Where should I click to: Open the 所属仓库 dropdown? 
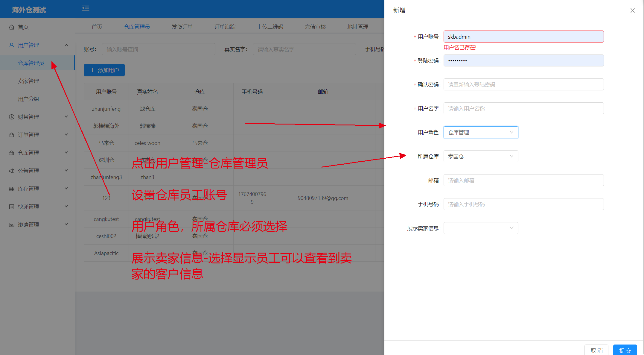coord(481,156)
